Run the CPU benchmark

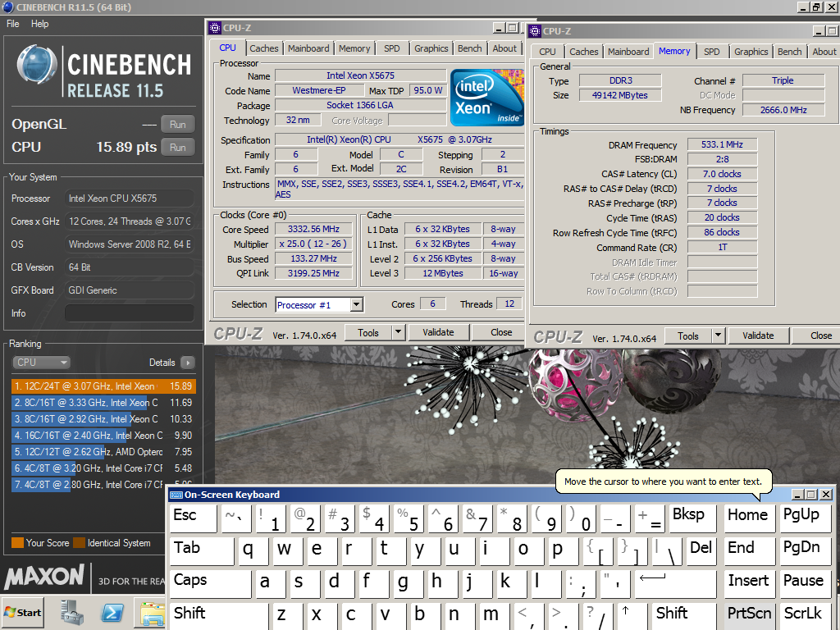[x=177, y=148]
